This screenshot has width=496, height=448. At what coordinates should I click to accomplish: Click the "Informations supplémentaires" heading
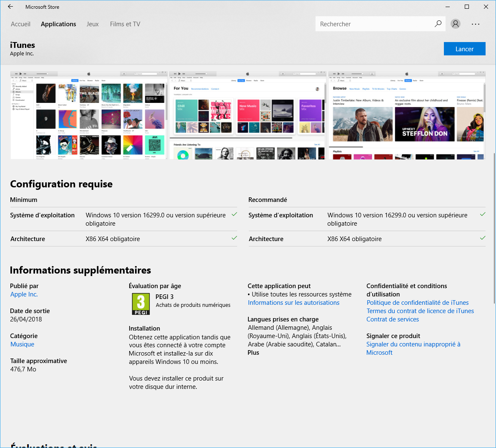80,270
